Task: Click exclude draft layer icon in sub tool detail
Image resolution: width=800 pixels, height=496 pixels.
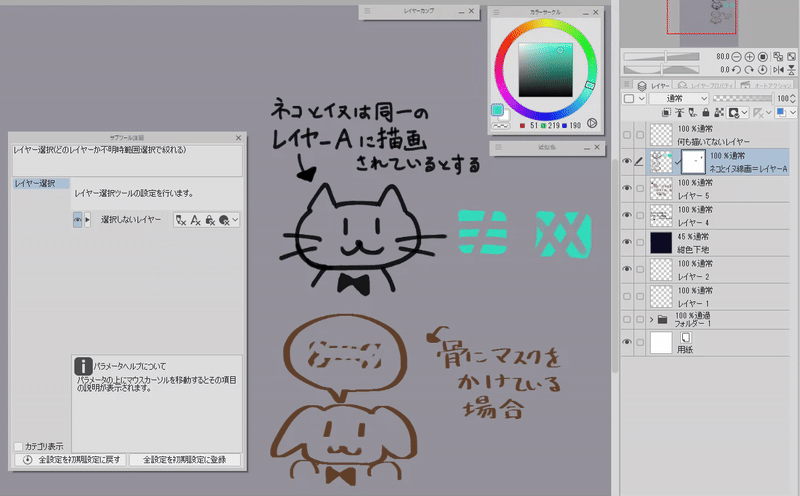Action: pos(181,220)
